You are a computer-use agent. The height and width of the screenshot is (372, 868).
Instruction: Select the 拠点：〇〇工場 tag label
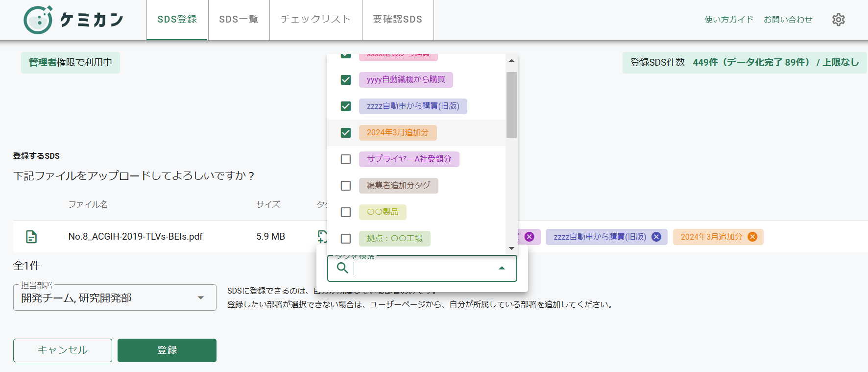coord(395,239)
